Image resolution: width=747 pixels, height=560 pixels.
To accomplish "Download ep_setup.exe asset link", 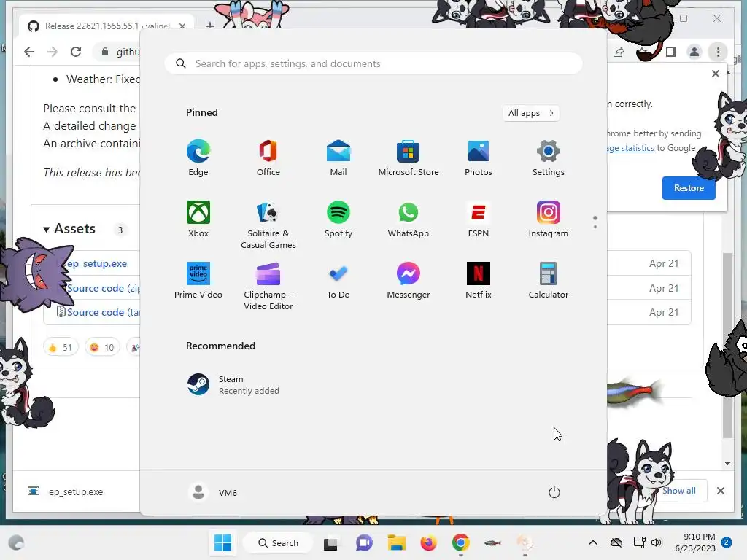I will (97, 263).
